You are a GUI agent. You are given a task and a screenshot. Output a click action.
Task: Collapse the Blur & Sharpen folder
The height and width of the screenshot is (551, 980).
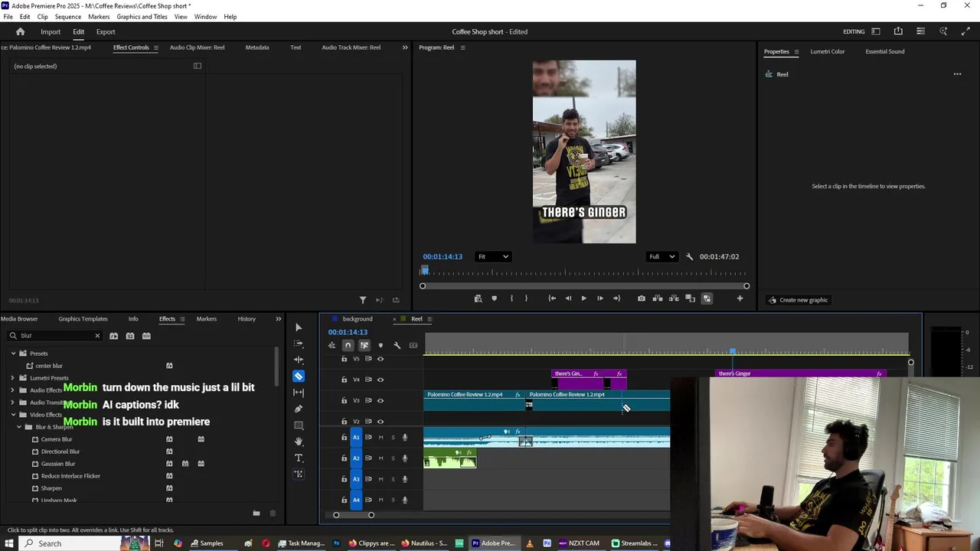pos(19,427)
